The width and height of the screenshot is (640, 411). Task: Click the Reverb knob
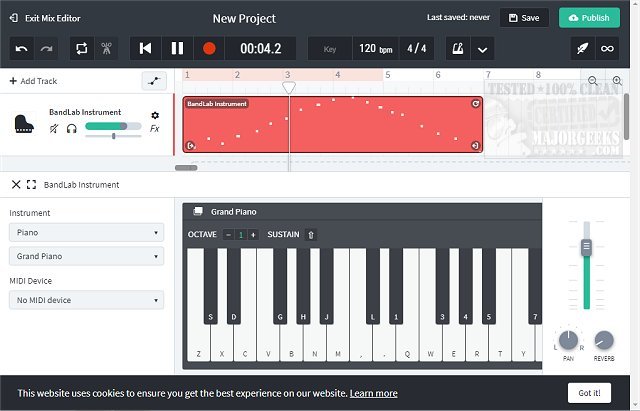(x=604, y=340)
